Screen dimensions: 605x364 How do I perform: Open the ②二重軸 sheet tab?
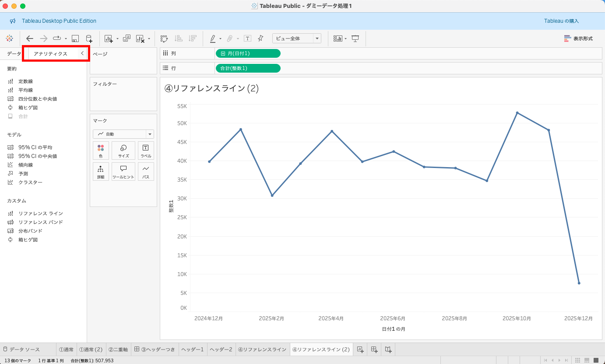click(118, 349)
